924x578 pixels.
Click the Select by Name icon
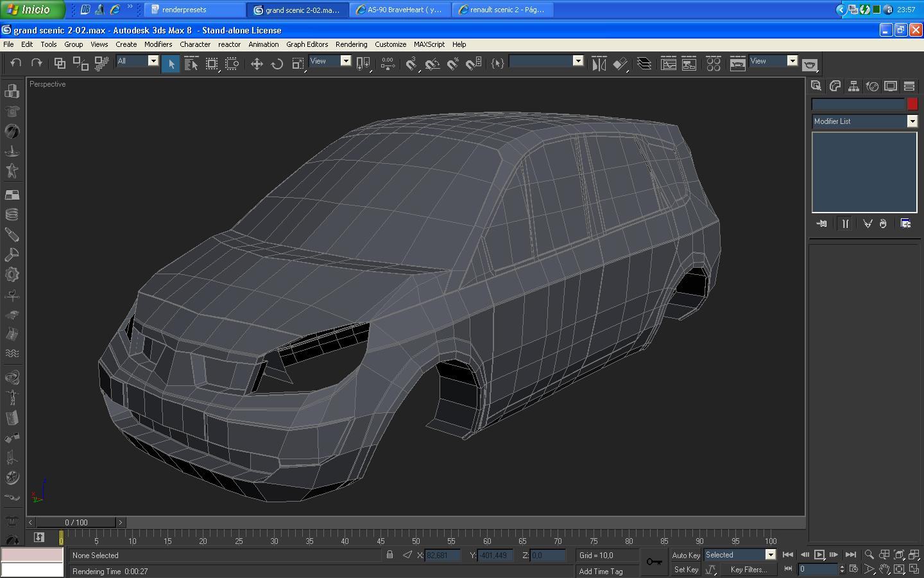[191, 64]
